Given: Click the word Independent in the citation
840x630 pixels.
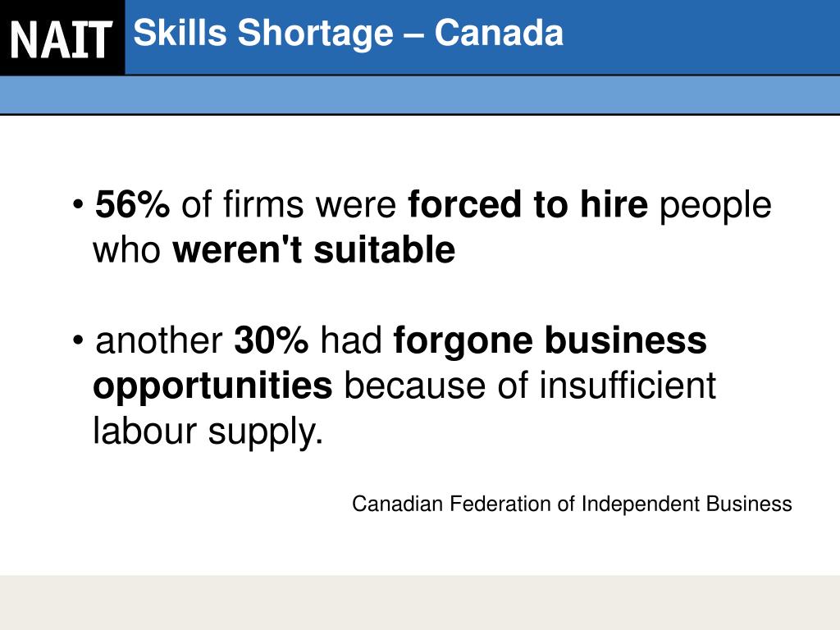Looking at the screenshot, I should point(641,504).
